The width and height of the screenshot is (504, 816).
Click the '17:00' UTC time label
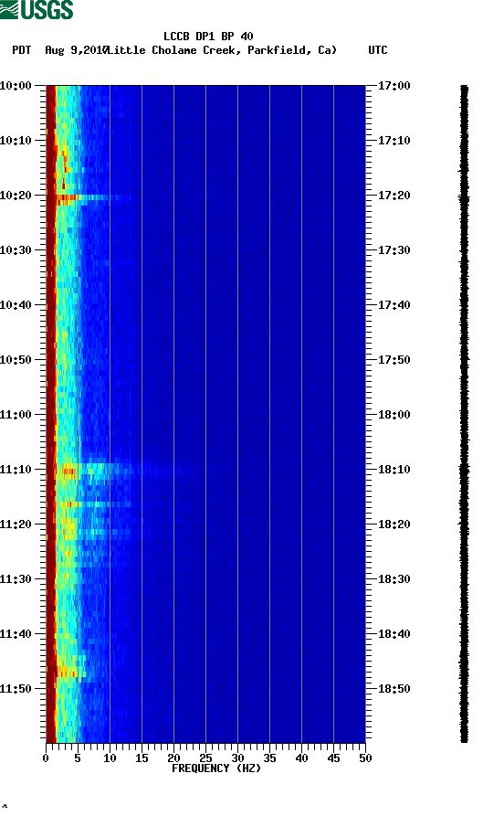pos(394,85)
